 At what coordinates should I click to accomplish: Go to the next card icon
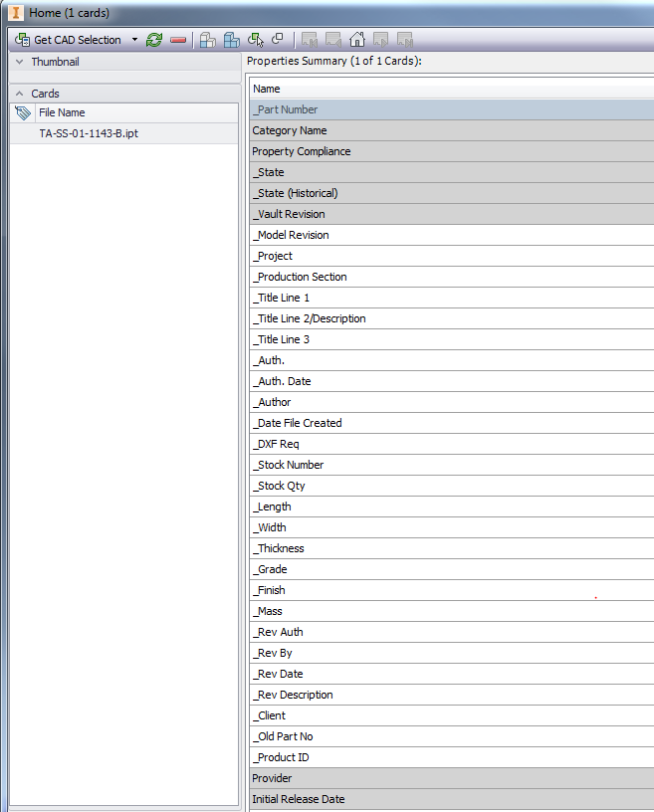click(381, 40)
